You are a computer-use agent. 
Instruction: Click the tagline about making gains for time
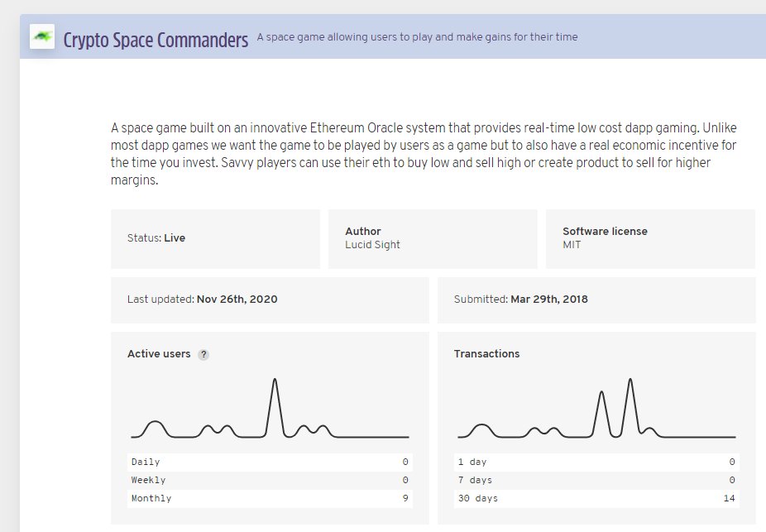click(417, 37)
